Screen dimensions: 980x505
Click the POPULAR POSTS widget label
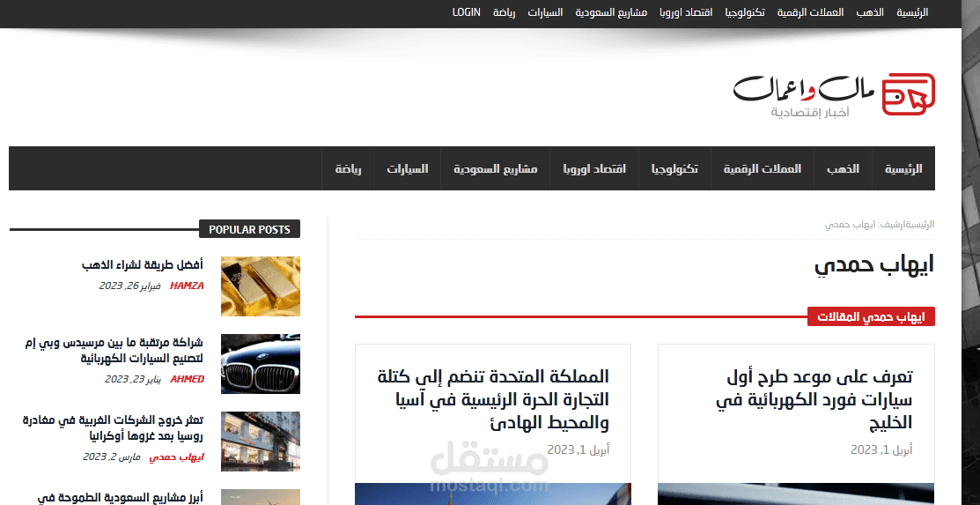(249, 229)
